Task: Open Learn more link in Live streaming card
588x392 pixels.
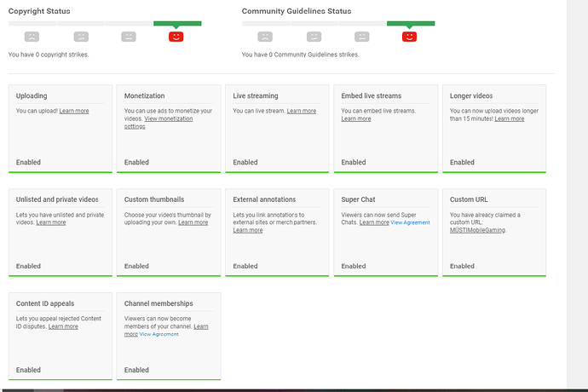Action: [302, 111]
